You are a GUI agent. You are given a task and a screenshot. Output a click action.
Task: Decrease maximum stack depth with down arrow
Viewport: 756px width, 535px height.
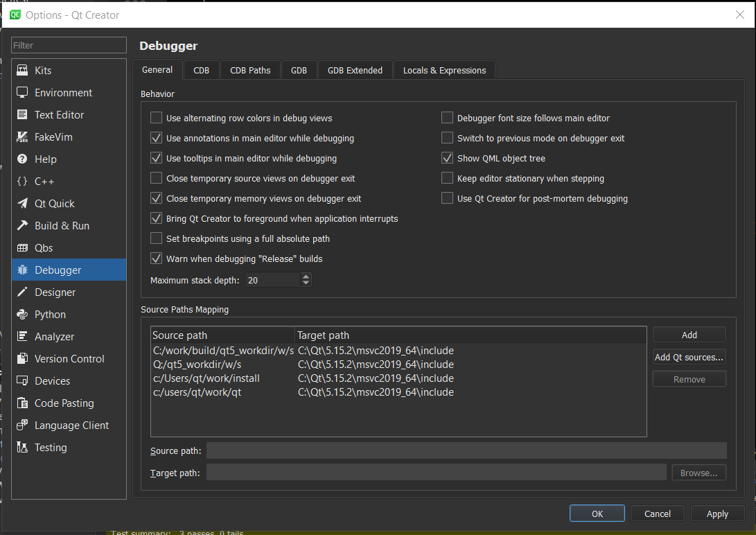click(x=306, y=283)
